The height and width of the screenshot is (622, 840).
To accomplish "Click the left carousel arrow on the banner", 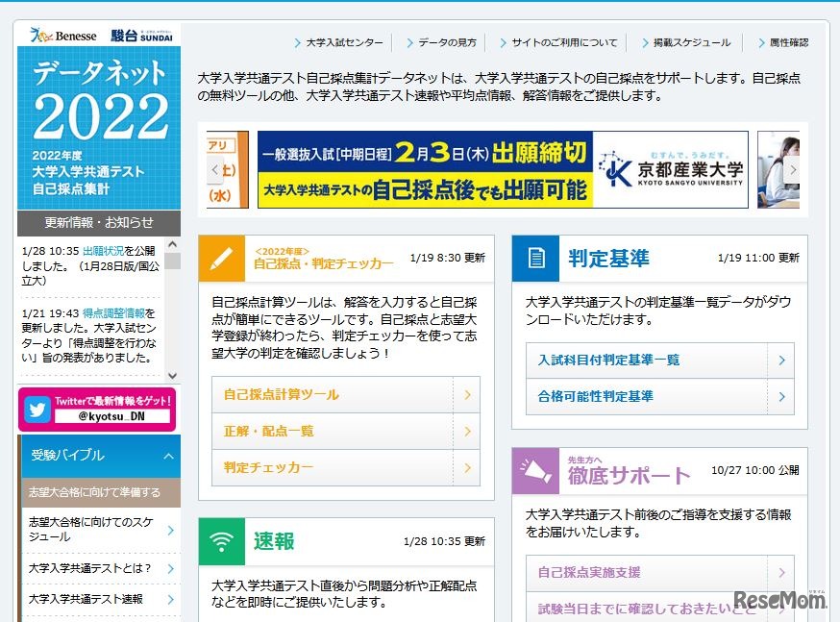I will point(215,170).
